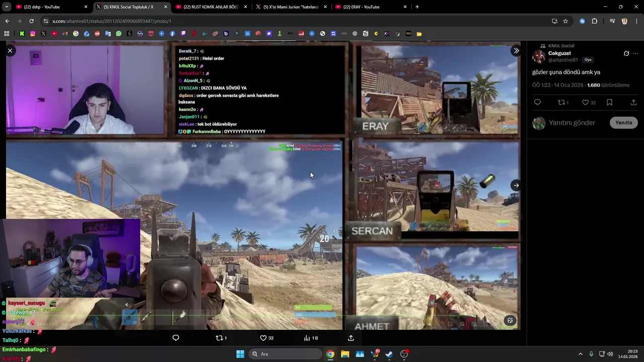Open the Facebook bookmark
The width and height of the screenshot is (644, 362).
[173, 34]
